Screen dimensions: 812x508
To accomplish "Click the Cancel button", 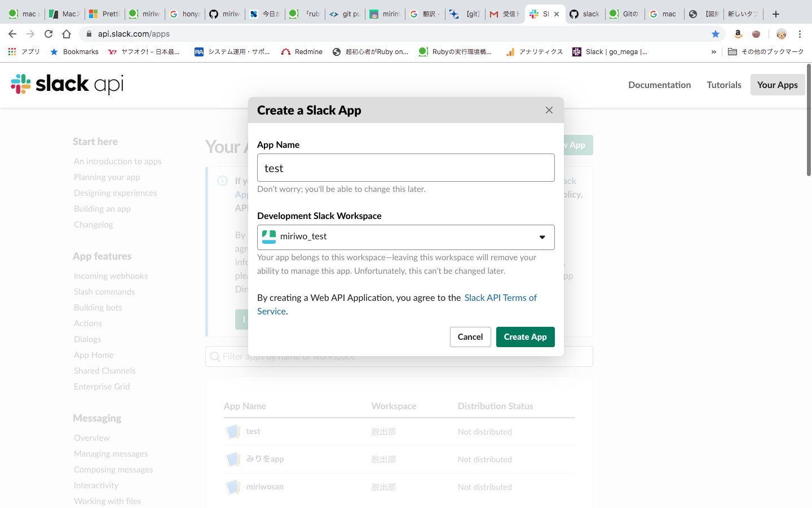I will tap(470, 337).
